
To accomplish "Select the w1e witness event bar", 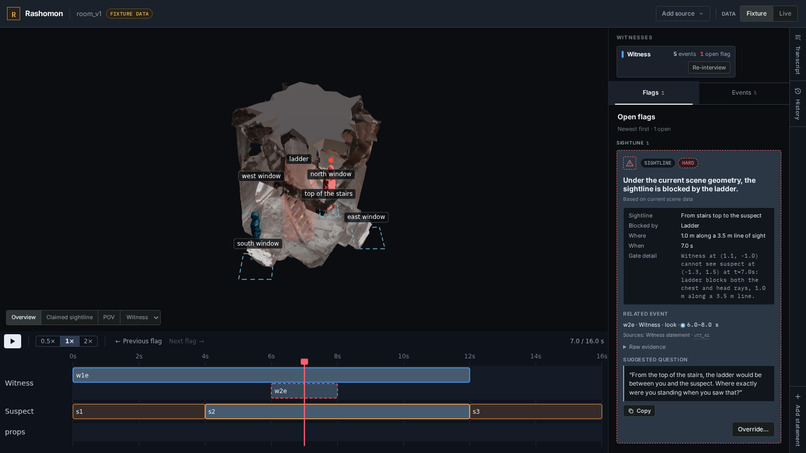I will point(271,375).
